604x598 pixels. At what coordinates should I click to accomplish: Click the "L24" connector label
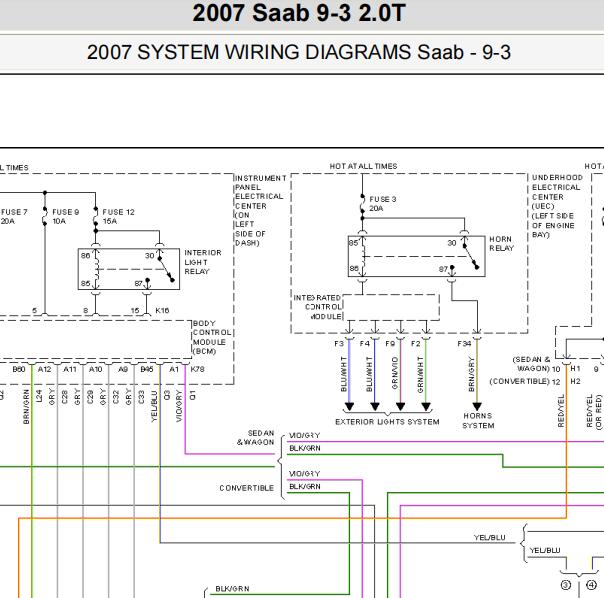[x=39, y=396]
